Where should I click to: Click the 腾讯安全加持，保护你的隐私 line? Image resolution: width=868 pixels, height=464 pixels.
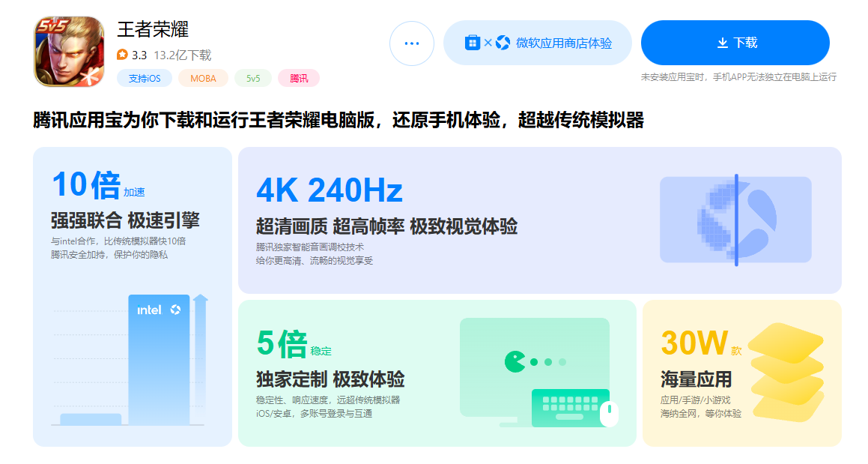pyautogui.click(x=109, y=255)
